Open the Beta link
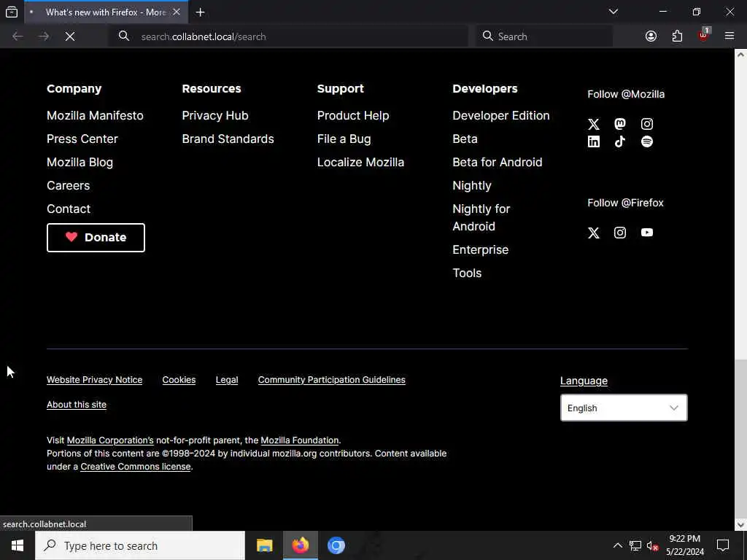 465,139
